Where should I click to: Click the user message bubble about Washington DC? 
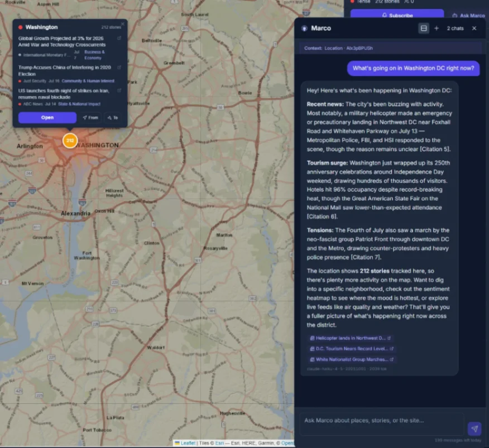[x=413, y=68]
